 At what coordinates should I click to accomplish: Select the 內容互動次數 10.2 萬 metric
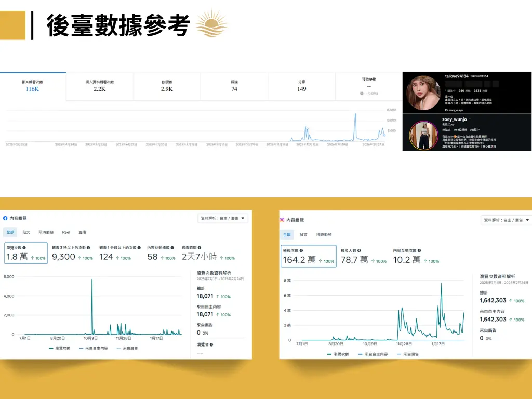416,256
